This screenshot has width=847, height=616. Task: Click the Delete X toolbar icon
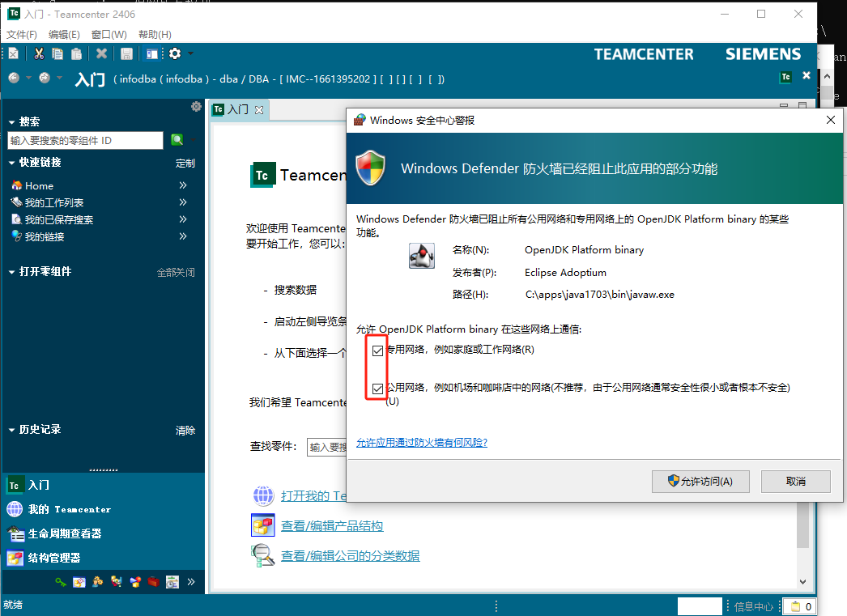101,53
